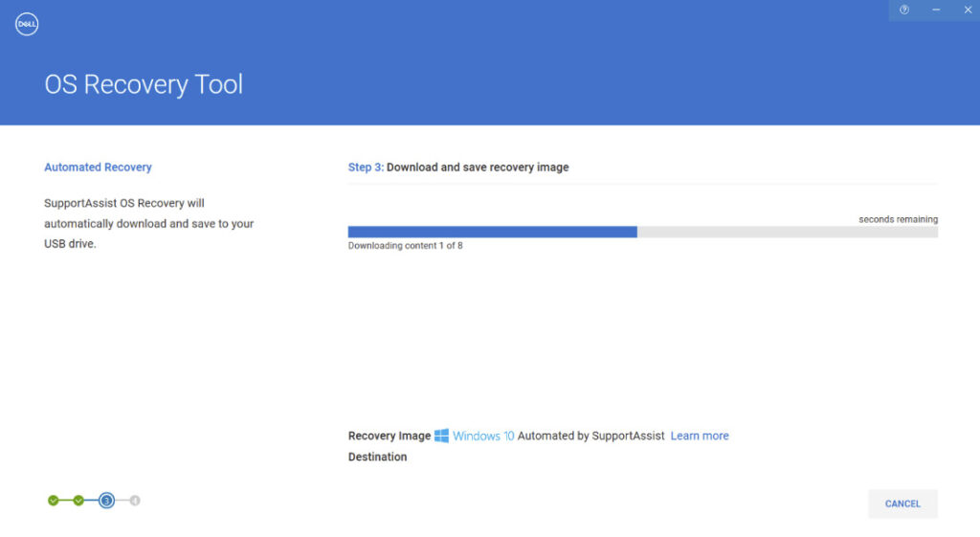Click the Automated Recovery heading
Image resolution: width=980 pixels, height=537 pixels.
[99, 167]
